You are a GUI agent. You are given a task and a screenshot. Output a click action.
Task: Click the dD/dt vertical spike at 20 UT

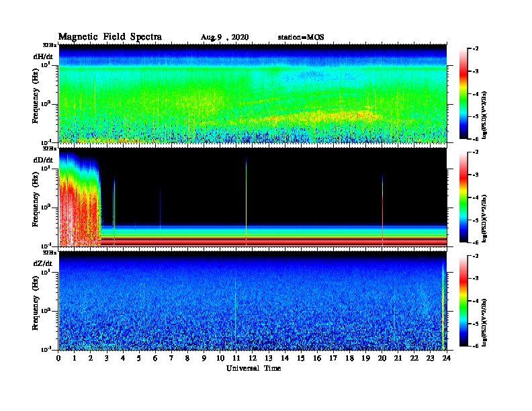382,209
